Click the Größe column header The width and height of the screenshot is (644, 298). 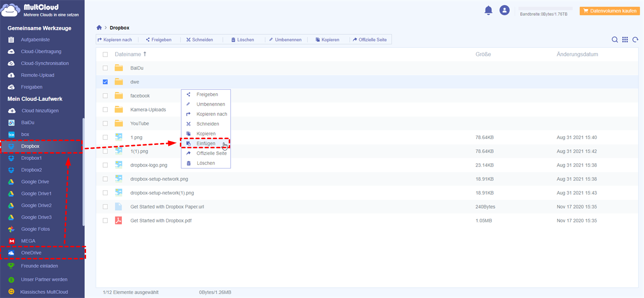pos(483,54)
